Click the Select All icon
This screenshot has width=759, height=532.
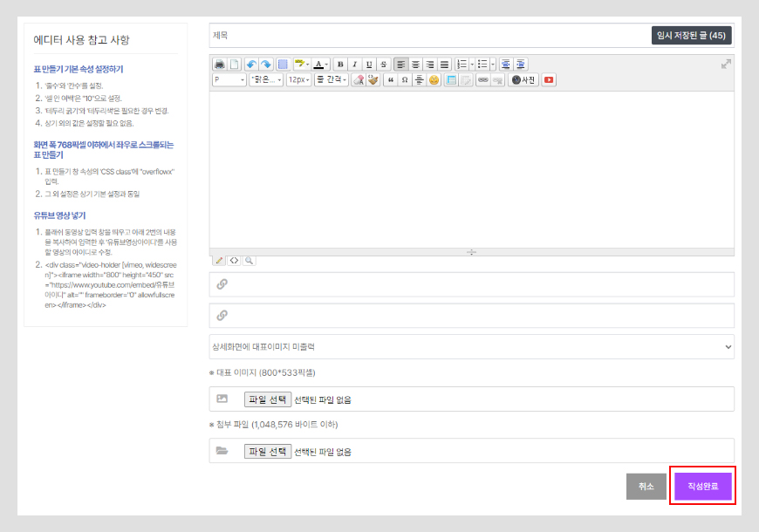283,64
